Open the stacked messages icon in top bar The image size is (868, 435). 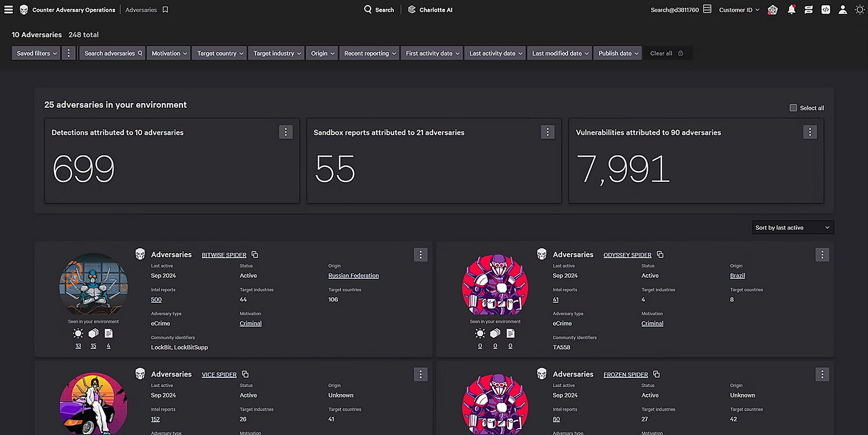809,10
